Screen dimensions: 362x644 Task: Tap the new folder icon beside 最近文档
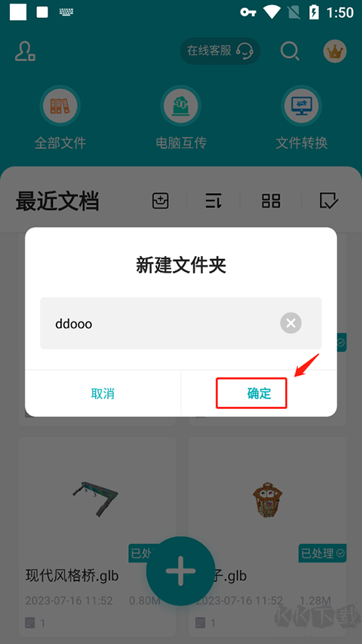161,201
